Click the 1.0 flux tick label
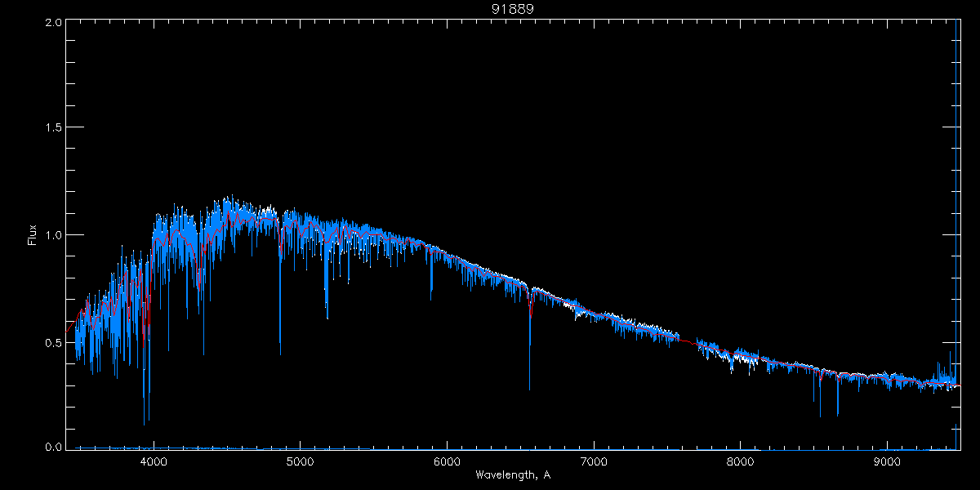 (x=52, y=235)
